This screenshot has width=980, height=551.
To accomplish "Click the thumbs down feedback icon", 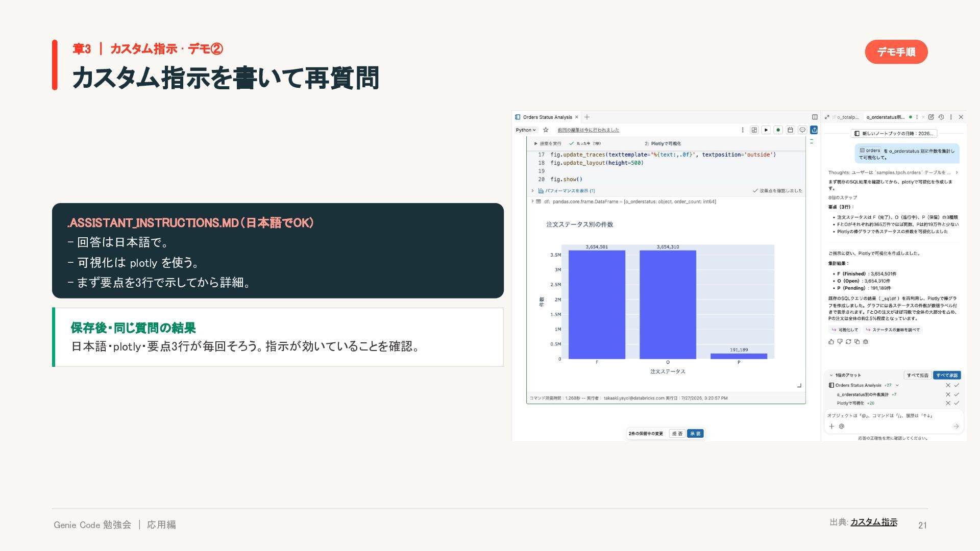I will pyautogui.click(x=840, y=342).
